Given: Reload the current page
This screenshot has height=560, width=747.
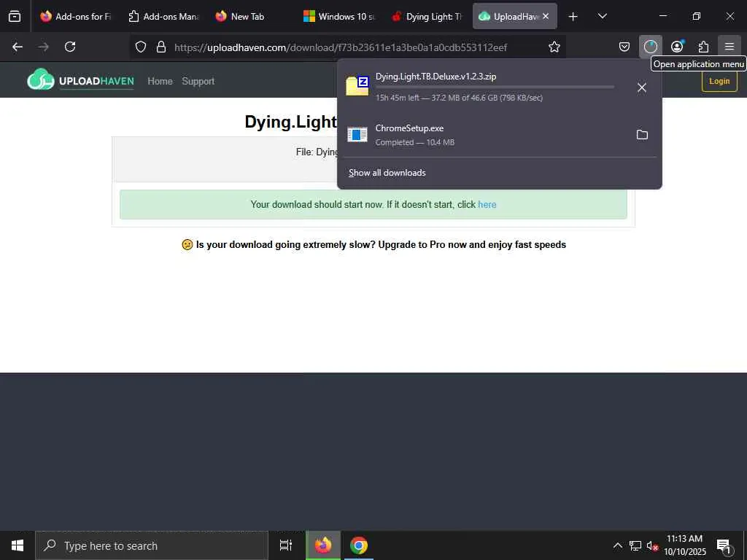Looking at the screenshot, I should [70, 47].
